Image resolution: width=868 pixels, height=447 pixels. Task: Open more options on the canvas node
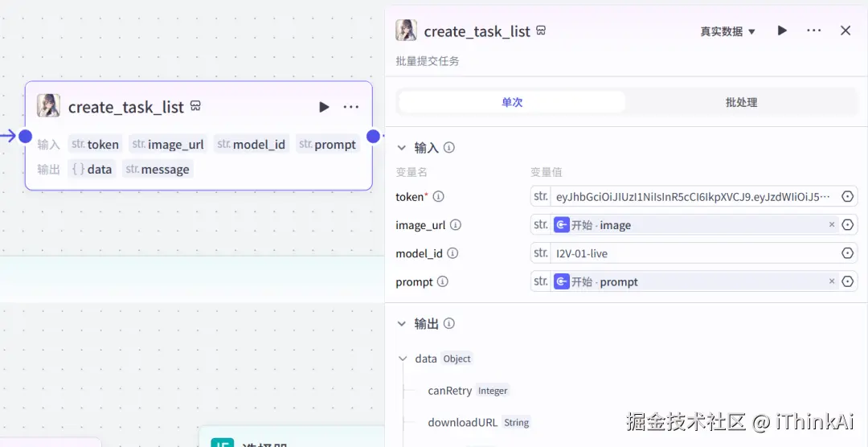tap(351, 107)
